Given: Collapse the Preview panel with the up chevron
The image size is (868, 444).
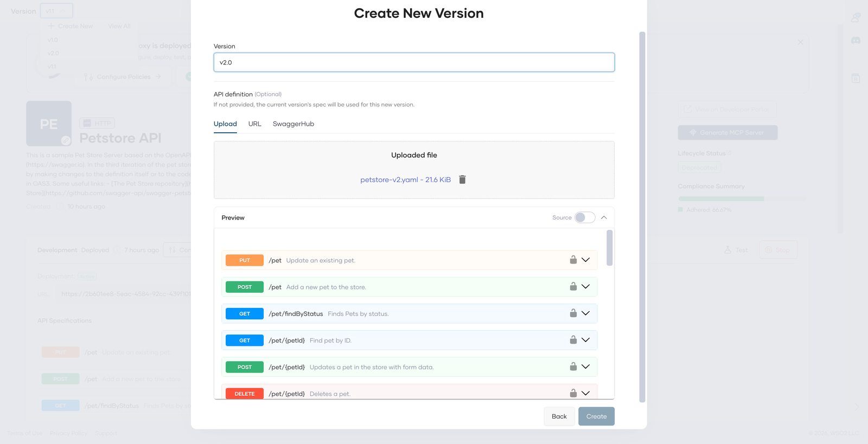Looking at the screenshot, I should [604, 217].
